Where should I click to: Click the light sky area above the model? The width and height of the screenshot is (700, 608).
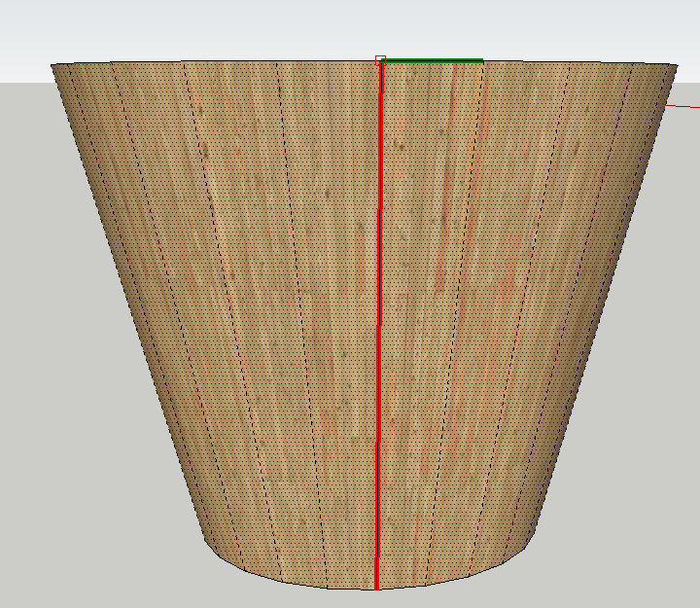194,29
